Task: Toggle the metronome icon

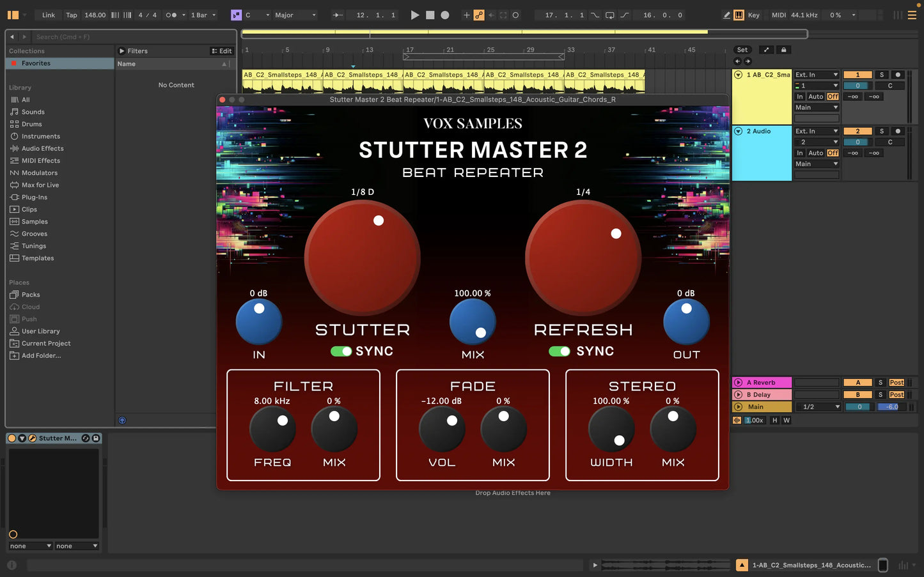Action: (171, 15)
